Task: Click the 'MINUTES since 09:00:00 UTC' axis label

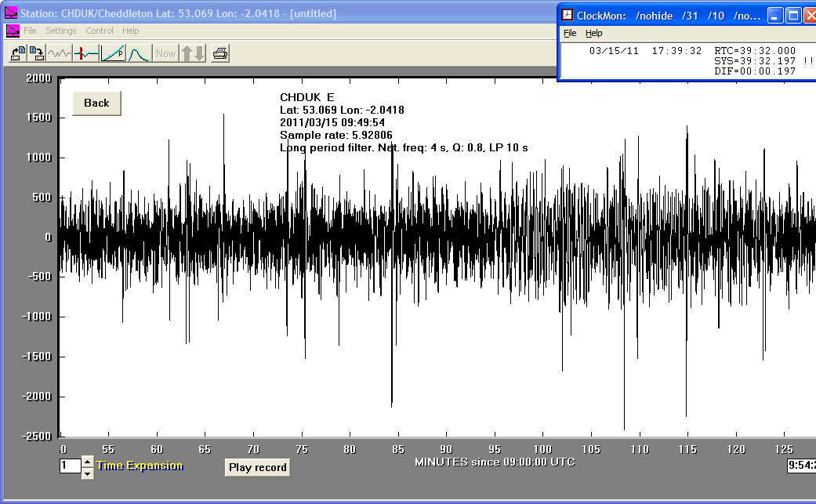Action: point(495,462)
